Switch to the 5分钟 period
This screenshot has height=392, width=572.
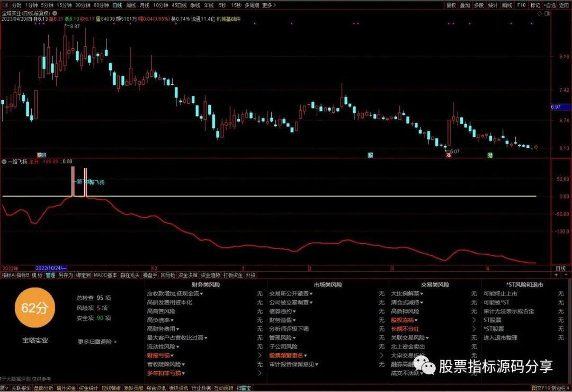47,5
